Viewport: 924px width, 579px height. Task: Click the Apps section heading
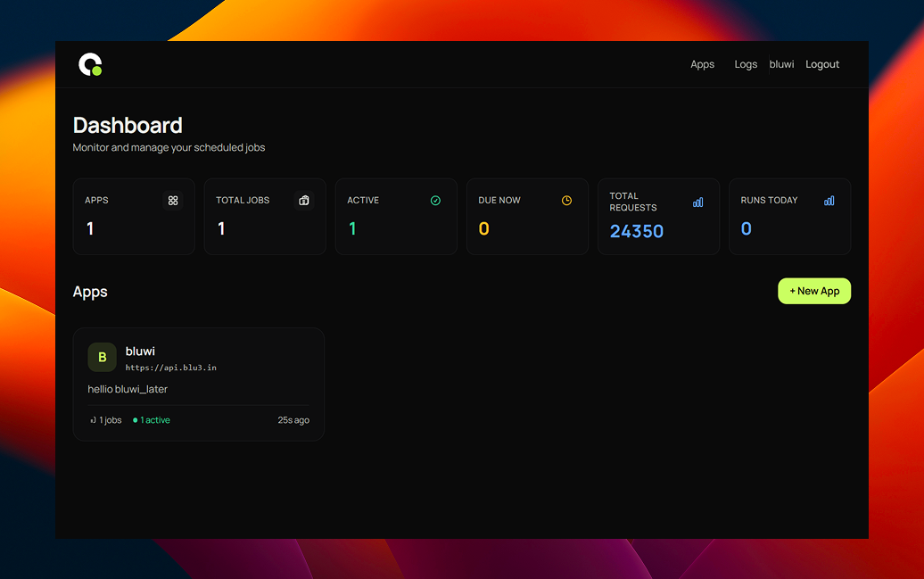(90, 292)
